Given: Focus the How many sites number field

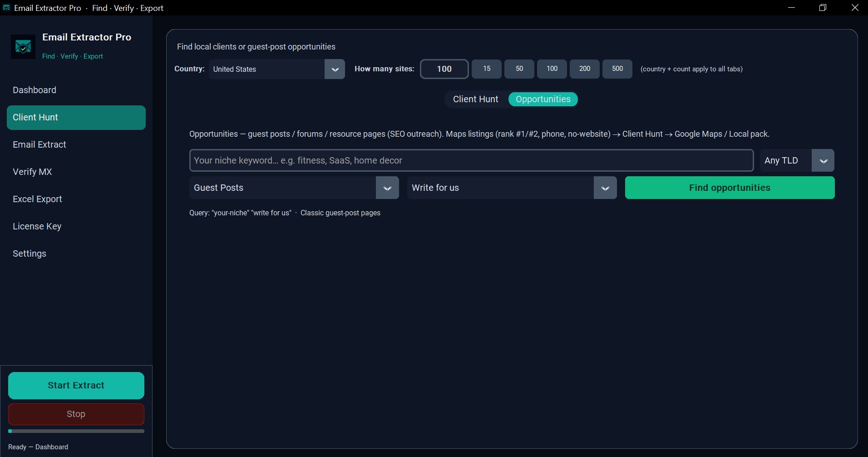Looking at the screenshot, I should click(x=444, y=69).
